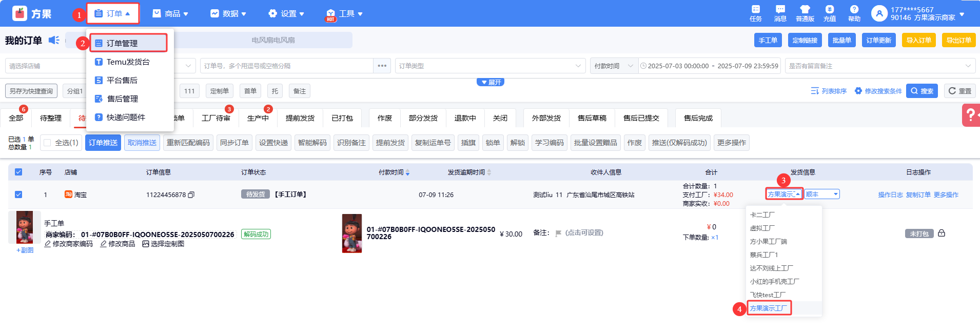Viewport: 980px width, 331px height.
Task: Switch to the 售后完成 tab
Action: coord(698,118)
